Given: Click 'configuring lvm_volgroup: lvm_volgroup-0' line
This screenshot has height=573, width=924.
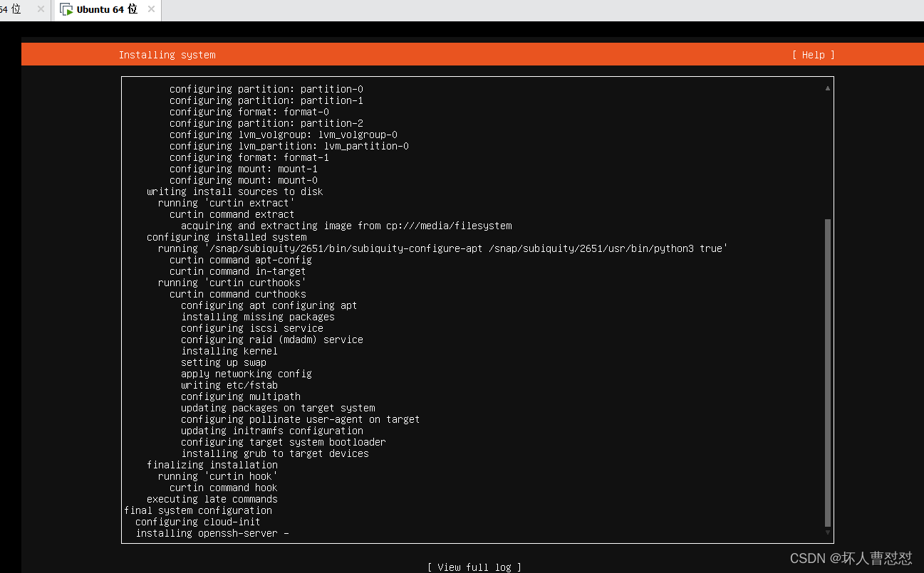Looking at the screenshot, I should point(284,135).
